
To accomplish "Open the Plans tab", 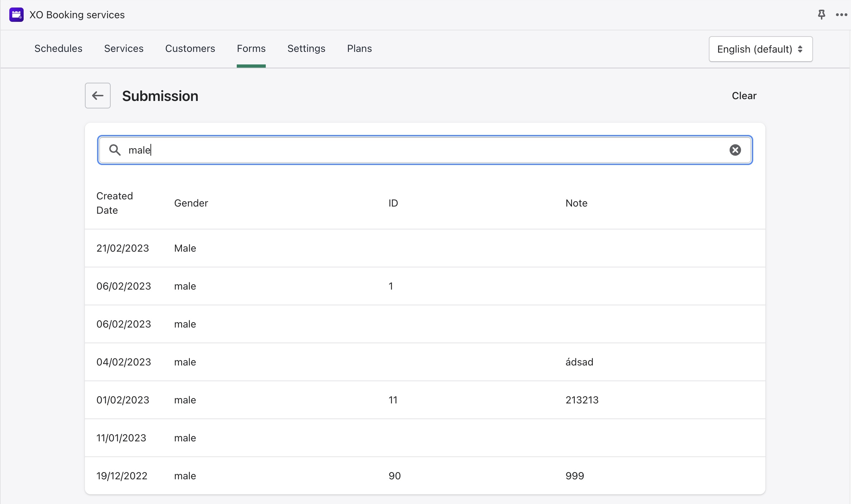I will click(x=359, y=49).
